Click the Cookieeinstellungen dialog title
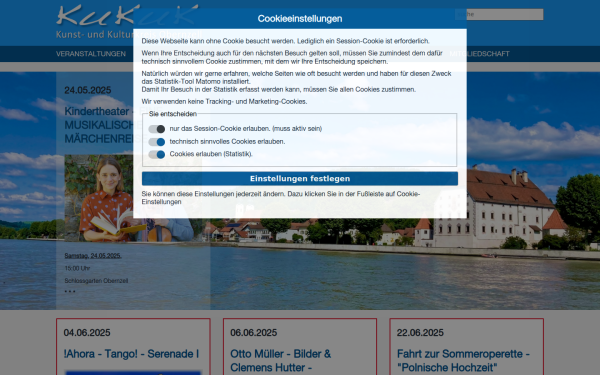The height and width of the screenshot is (375, 600). click(300, 19)
